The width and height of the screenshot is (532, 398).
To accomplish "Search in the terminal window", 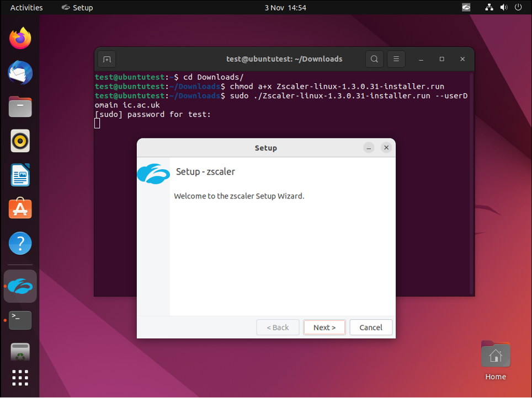I will tap(374, 59).
